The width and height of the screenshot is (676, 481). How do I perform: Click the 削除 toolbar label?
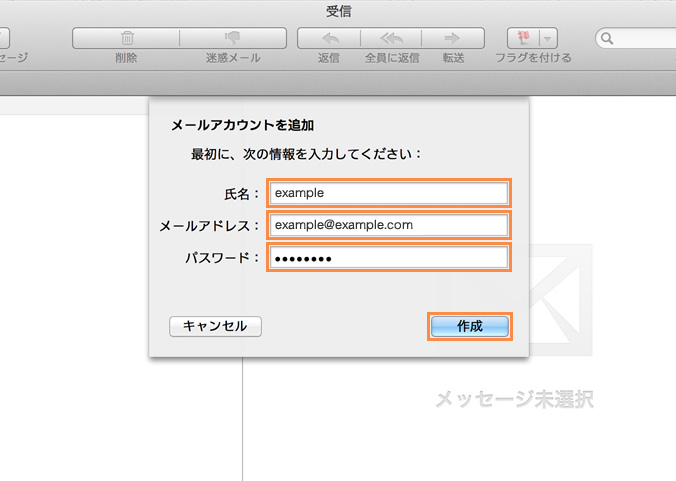(x=126, y=58)
